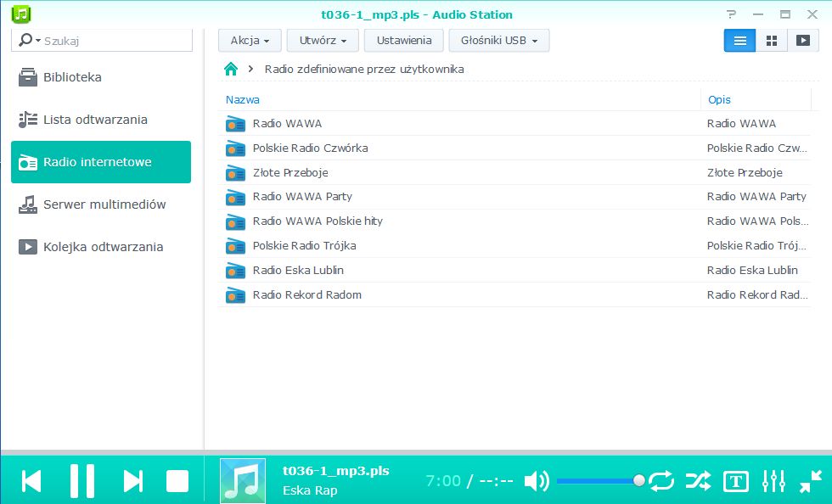Switch to list view mode
Viewport: 832px width, 504px height.
point(739,41)
